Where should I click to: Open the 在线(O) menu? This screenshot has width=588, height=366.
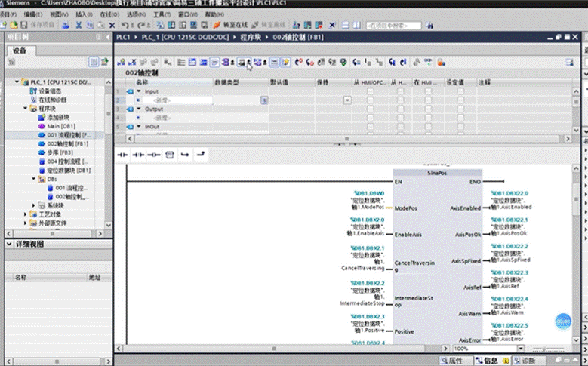[x=109, y=14]
